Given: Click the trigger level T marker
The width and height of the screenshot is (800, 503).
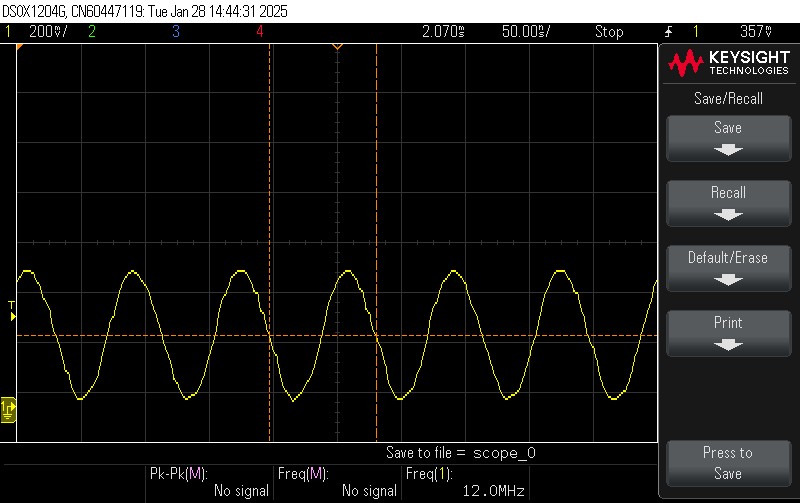Looking at the screenshot, I should [x=12, y=311].
